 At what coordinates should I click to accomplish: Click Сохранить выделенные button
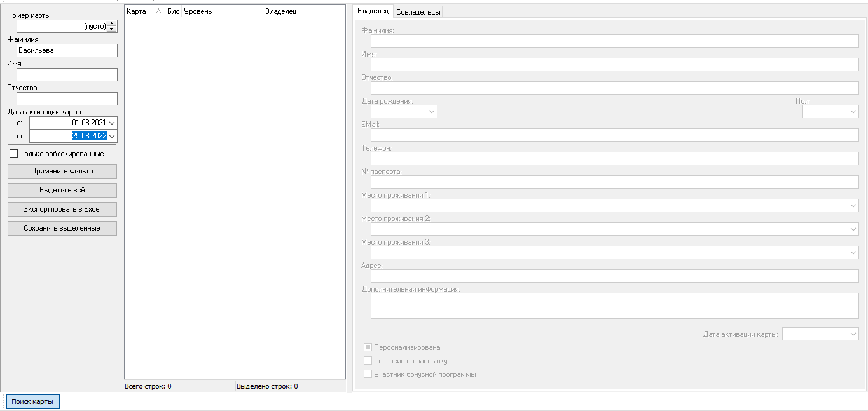[62, 228]
